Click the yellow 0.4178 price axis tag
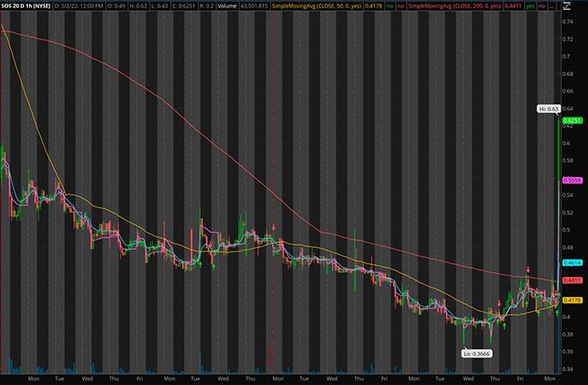This screenshot has height=385, width=588. pyautogui.click(x=573, y=300)
